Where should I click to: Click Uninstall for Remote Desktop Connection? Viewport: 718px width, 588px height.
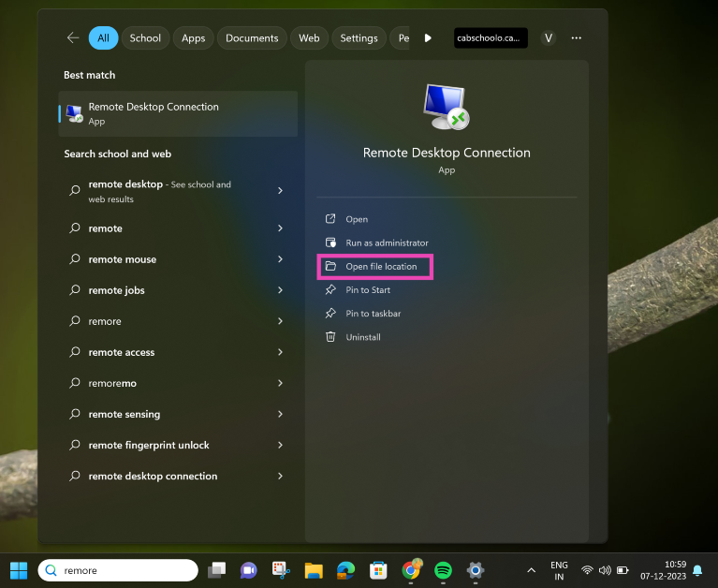363,337
